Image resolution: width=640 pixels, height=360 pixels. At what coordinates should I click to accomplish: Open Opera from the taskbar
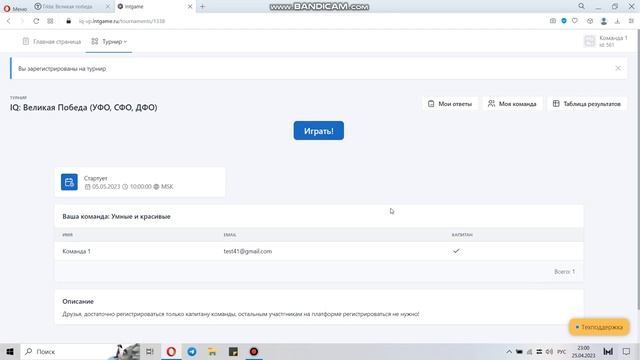pos(171,351)
